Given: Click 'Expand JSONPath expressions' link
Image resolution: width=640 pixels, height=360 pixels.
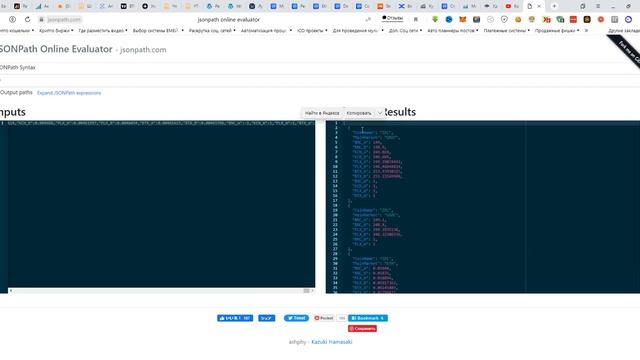Looking at the screenshot, I should [69, 93].
